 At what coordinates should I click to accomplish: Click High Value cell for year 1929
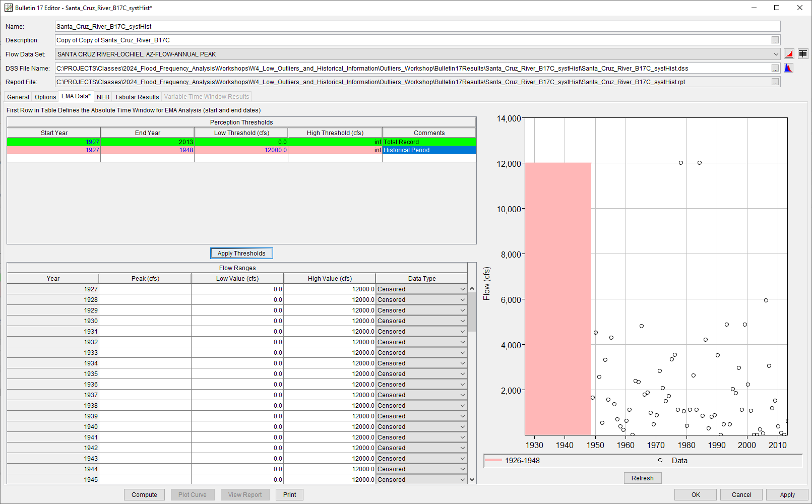pos(330,310)
